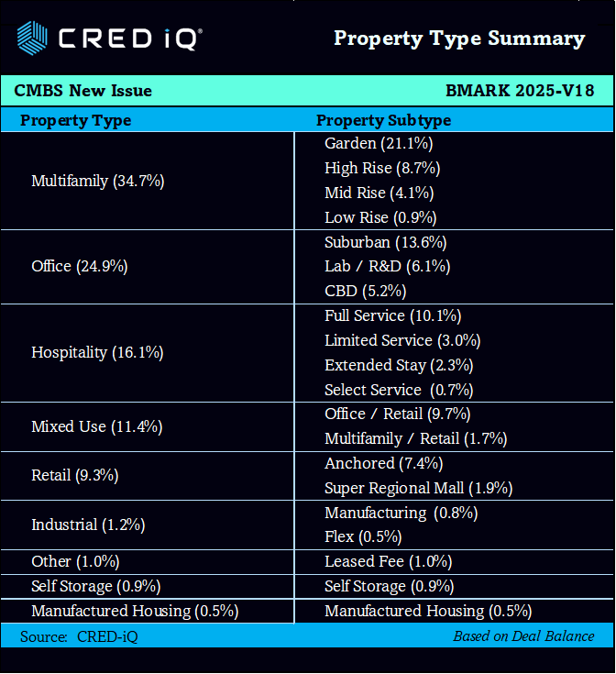Select the Property Type Summary title
Viewport: 616px width, 674px height.
tap(458, 39)
